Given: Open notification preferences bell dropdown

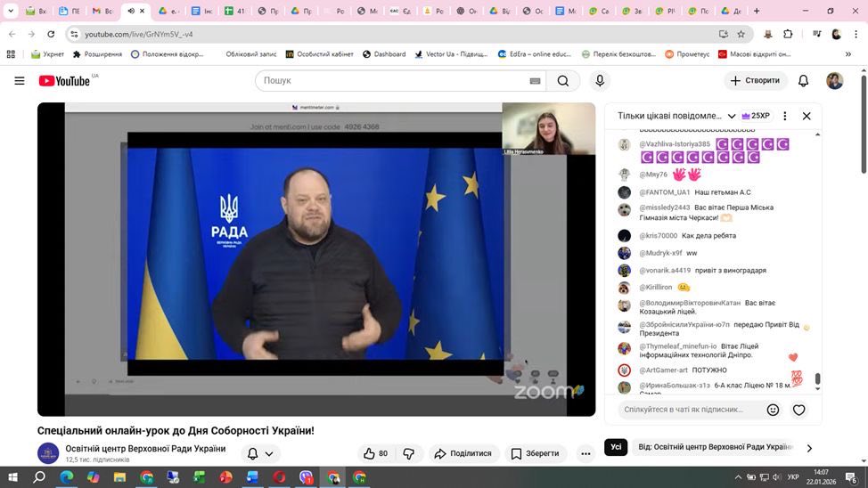Looking at the screenshot, I should point(260,453).
